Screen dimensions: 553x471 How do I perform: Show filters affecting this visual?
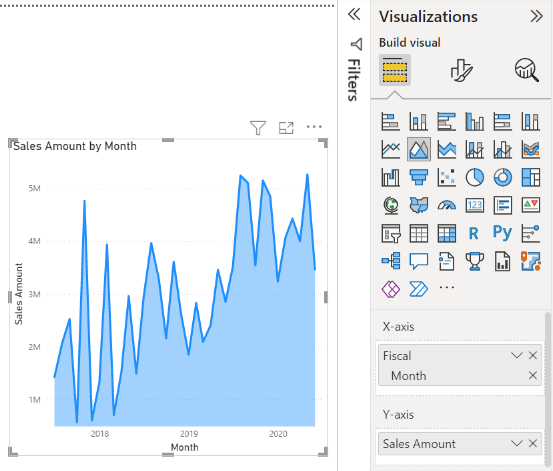tap(258, 128)
